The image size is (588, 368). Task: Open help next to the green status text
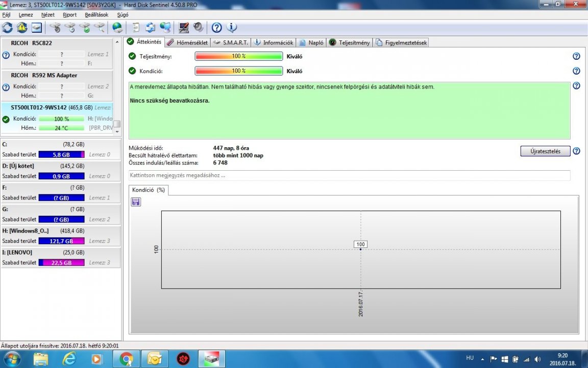tap(576, 86)
